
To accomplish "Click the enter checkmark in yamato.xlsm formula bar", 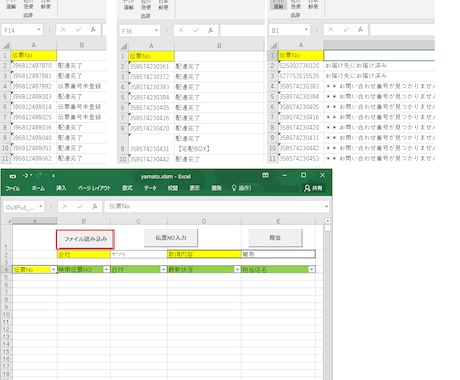I will 80,207.
